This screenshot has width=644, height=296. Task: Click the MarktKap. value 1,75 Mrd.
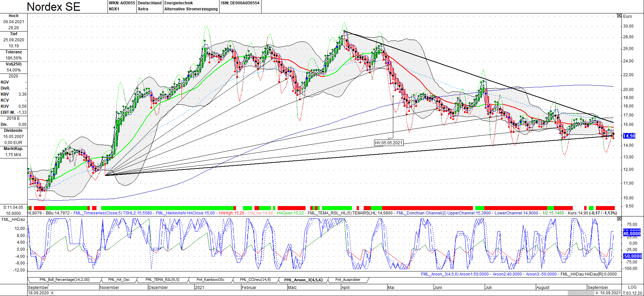13,155
